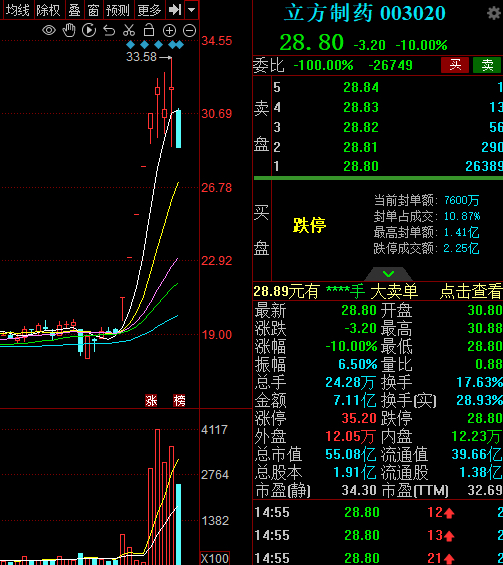
Task: Click the 内盘 value 12.23万
Action: [x=477, y=436]
